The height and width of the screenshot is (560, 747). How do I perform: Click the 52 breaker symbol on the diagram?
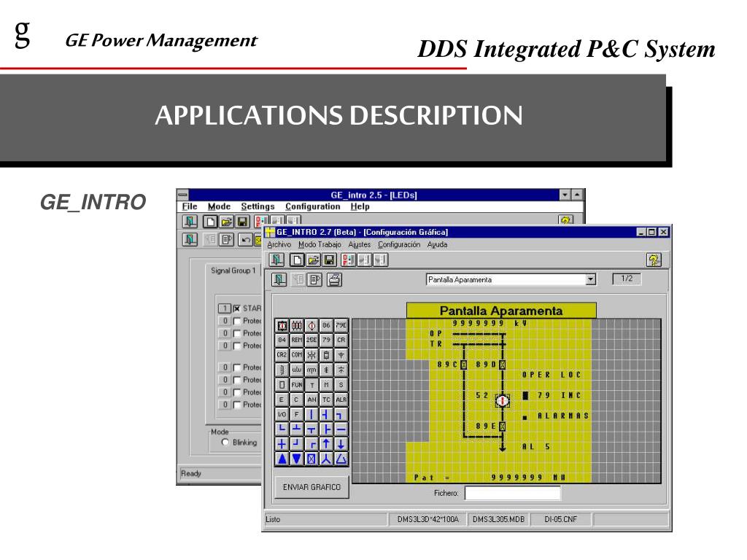click(x=502, y=400)
